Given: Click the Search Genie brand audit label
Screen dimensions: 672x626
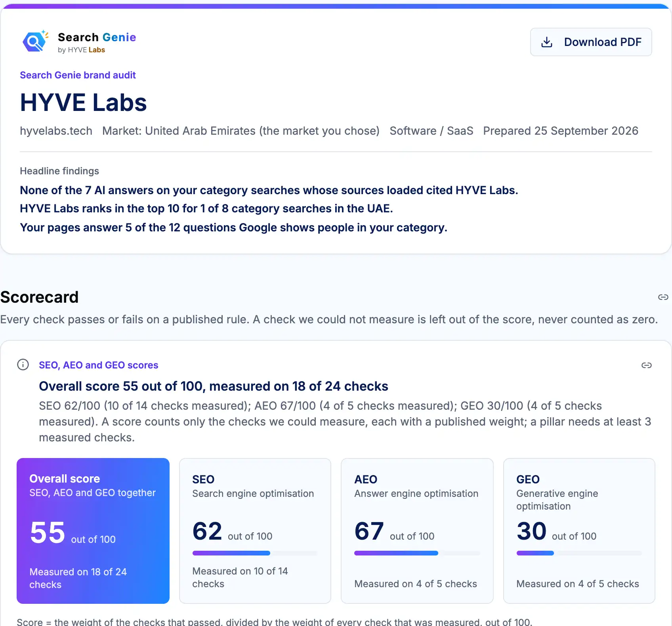Looking at the screenshot, I should [78, 75].
